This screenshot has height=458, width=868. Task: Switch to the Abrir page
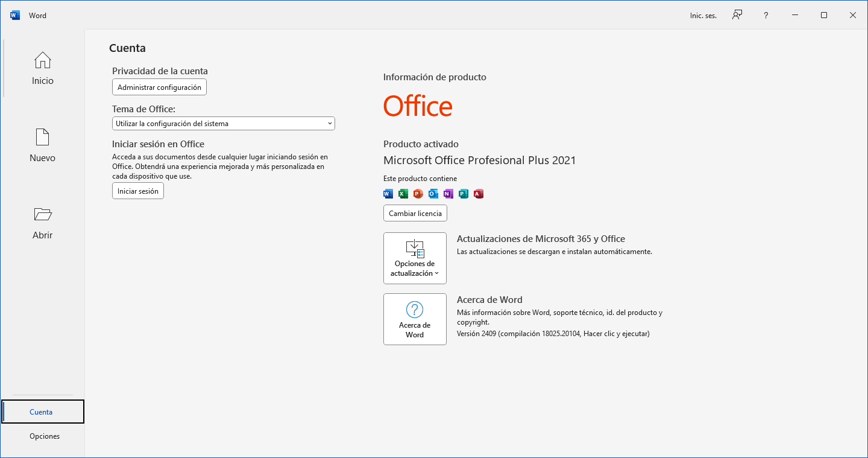pyautogui.click(x=43, y=223)
